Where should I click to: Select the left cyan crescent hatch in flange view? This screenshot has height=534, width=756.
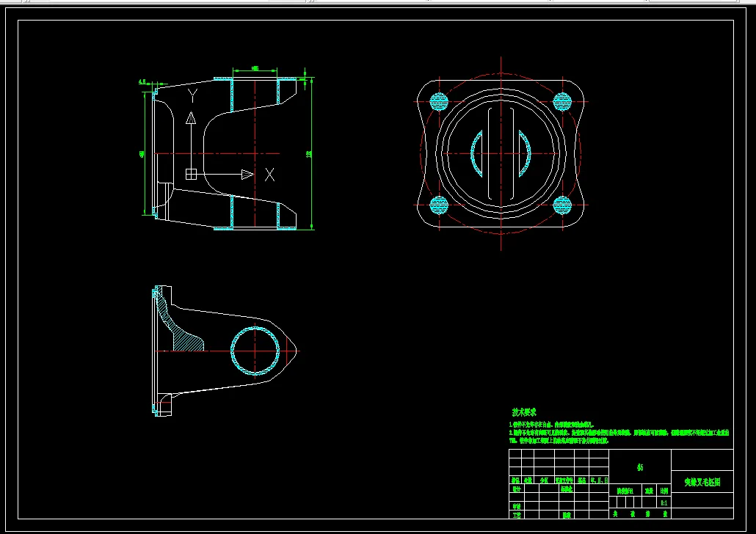pos(475,154)
